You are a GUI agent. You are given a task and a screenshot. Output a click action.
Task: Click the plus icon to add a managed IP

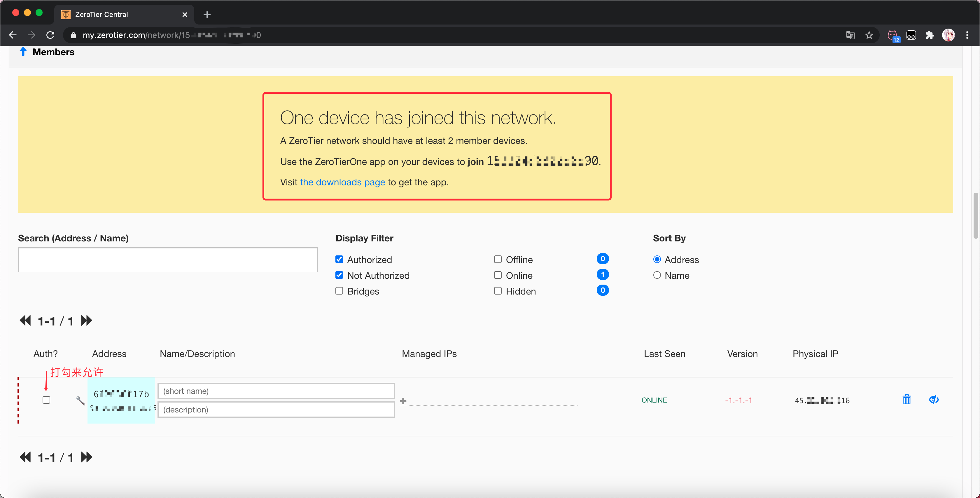point(403,401)
